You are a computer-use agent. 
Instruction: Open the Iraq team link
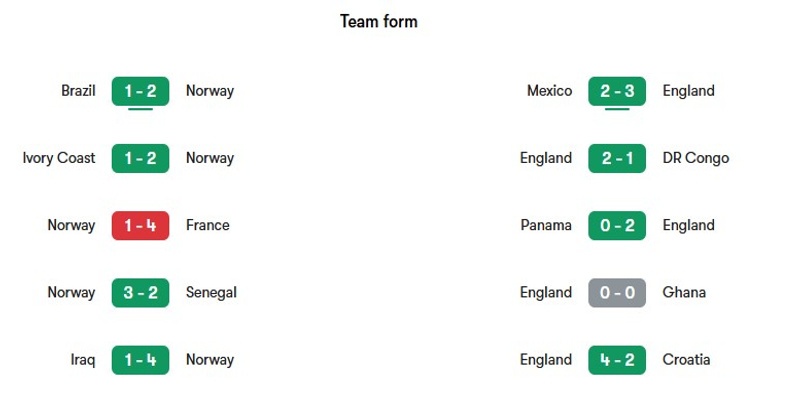(83, 360)
